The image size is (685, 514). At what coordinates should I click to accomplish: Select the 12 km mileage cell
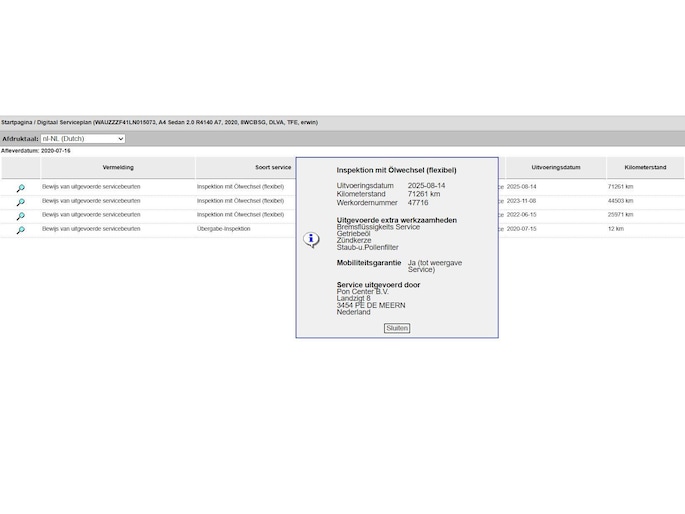[615, 229]
